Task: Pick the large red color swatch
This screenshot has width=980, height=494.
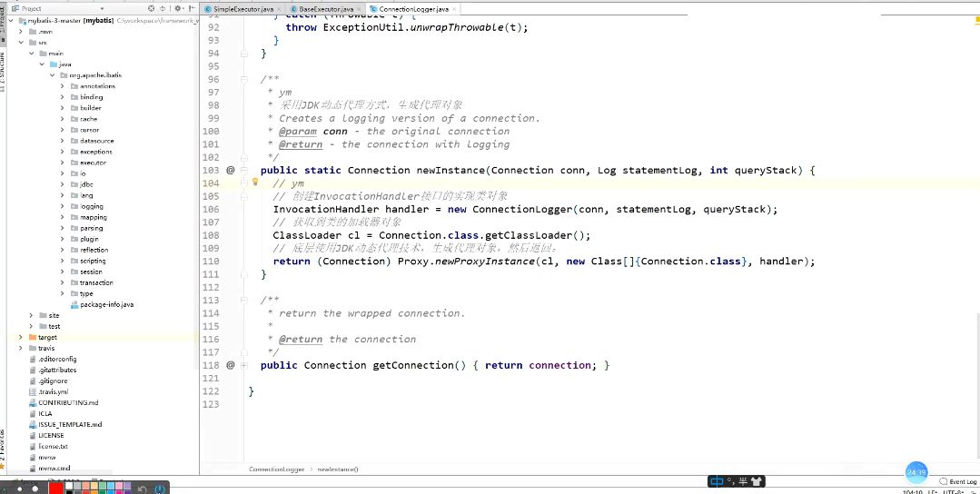Action: (x=55, y=488)
